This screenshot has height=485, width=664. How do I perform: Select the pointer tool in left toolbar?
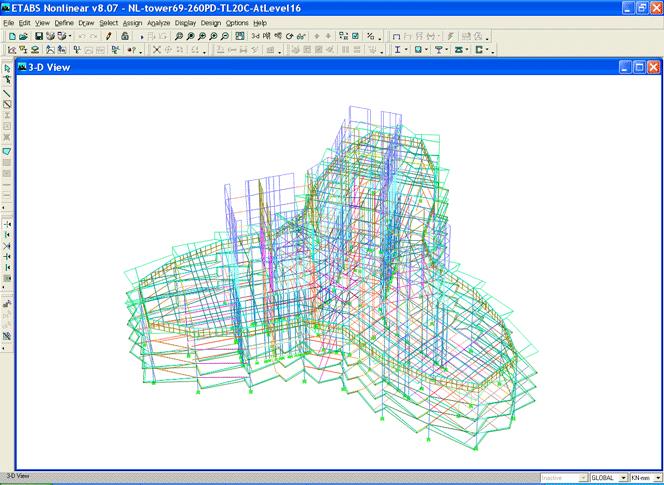click(7, 69)
